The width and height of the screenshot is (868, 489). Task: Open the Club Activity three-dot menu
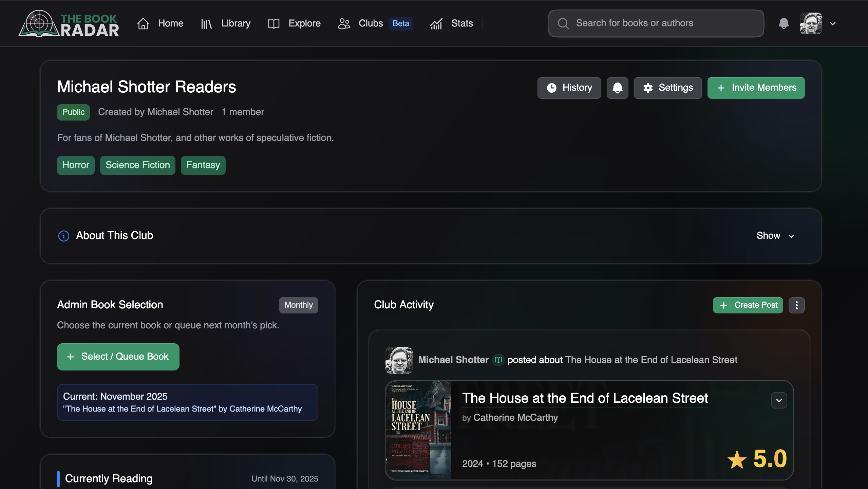point(796,305)
